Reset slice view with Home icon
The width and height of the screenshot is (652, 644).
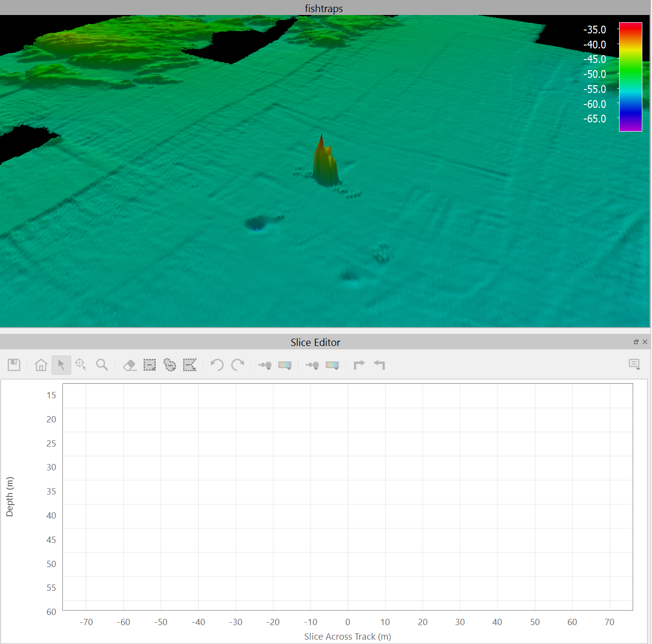[x=41, y=365]
